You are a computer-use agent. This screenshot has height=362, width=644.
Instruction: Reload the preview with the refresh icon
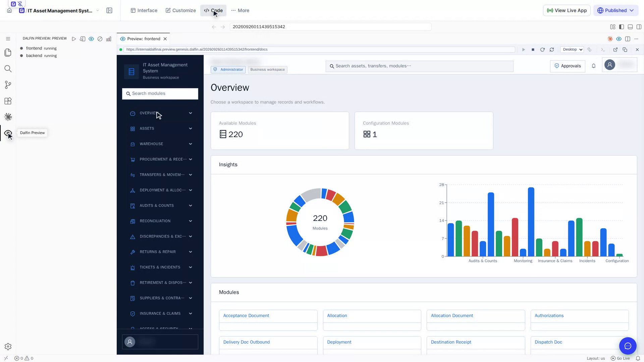(x=542, y=50)
